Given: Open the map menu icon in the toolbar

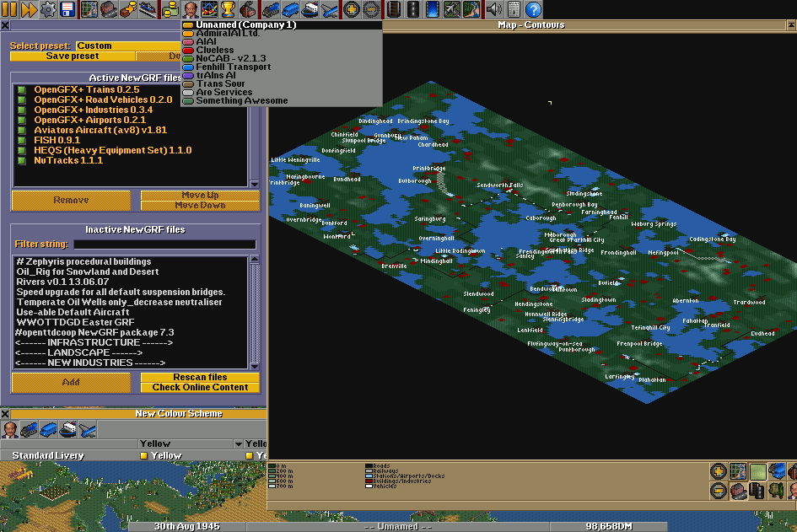Looking at the screenshot, I should coord(89,9).
